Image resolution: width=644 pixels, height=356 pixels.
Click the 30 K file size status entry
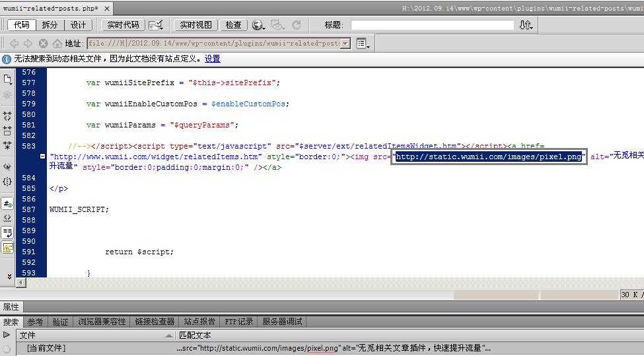pos(631,295)
